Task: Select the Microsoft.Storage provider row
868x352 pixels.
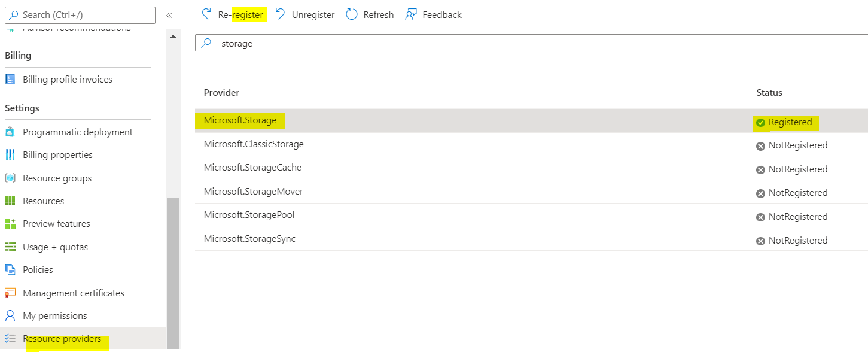Action: click(531, 121)
